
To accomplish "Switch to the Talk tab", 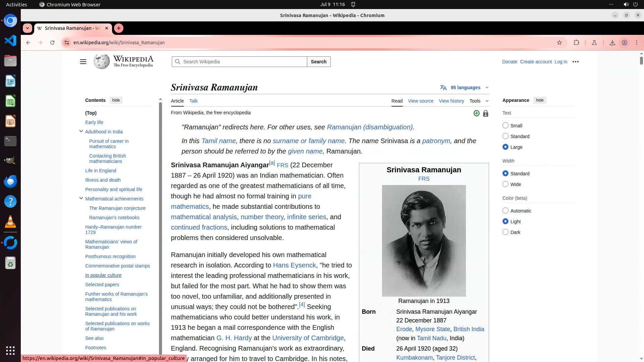I will point(193,101).
